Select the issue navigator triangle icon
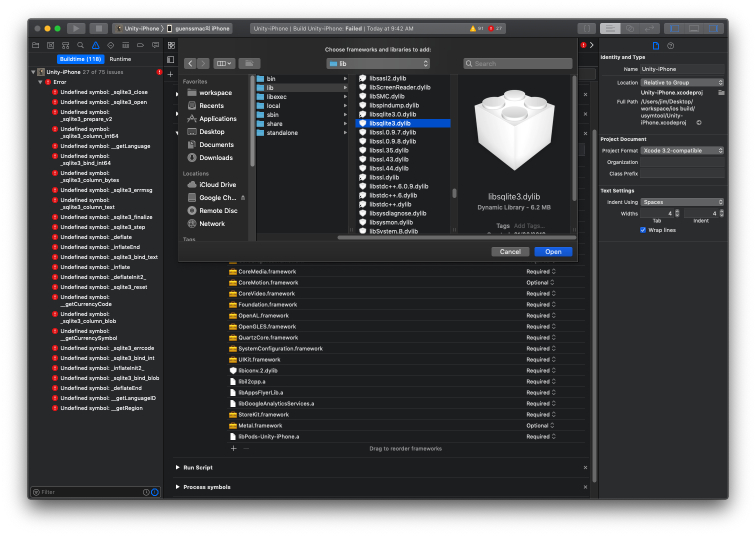Image resolution: width=756 pixels, height=536 pixels. (95, 45)
